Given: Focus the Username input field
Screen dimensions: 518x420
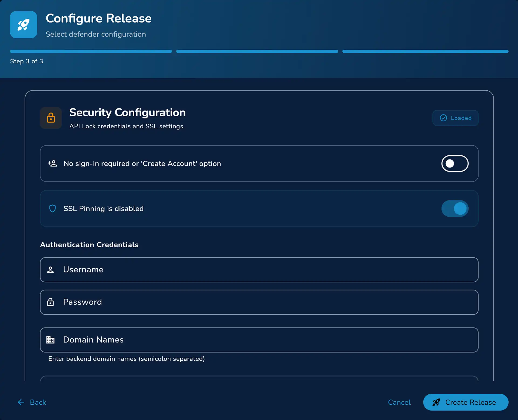Looking at the screenshot, I should pyautogui.click(x=259, y=270).
